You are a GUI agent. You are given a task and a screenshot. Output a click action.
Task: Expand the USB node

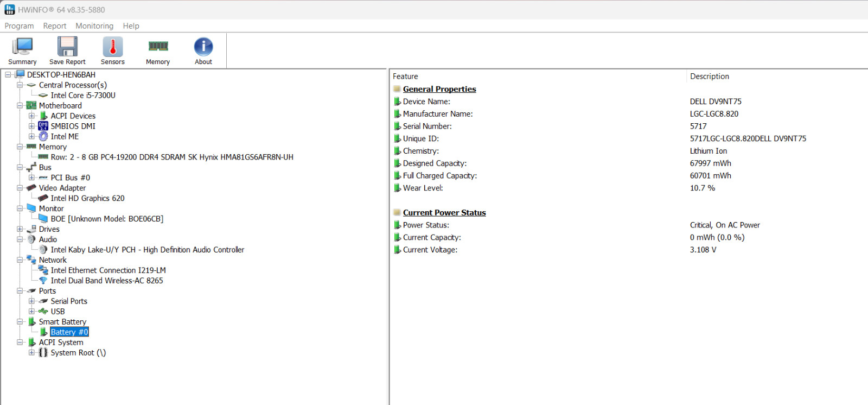(x=31, y=312)
